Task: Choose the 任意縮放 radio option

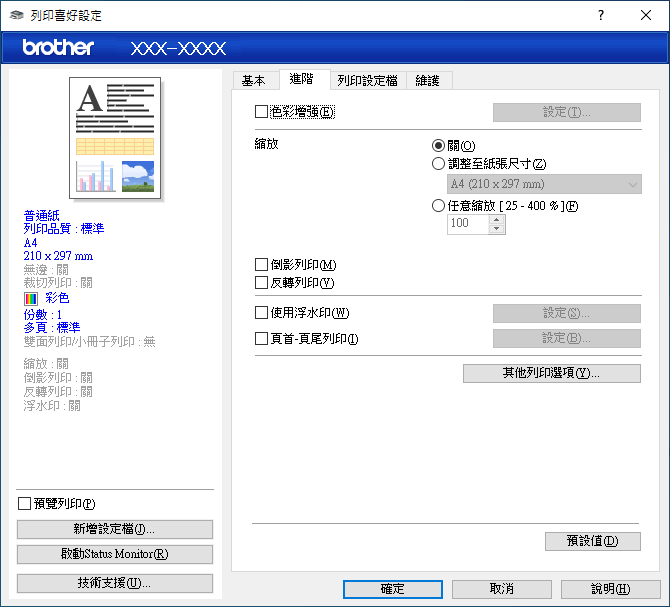Action: click(x=438, y=206)
